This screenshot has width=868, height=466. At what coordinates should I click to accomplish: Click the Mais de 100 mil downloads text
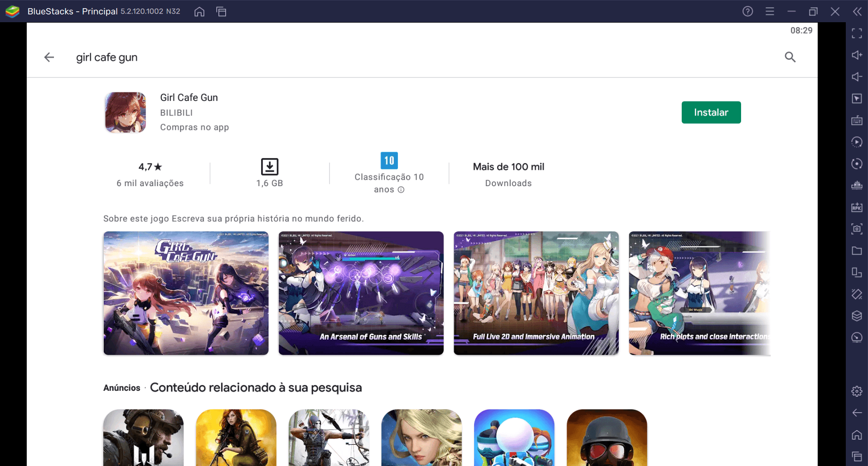[x=509, y=167]
